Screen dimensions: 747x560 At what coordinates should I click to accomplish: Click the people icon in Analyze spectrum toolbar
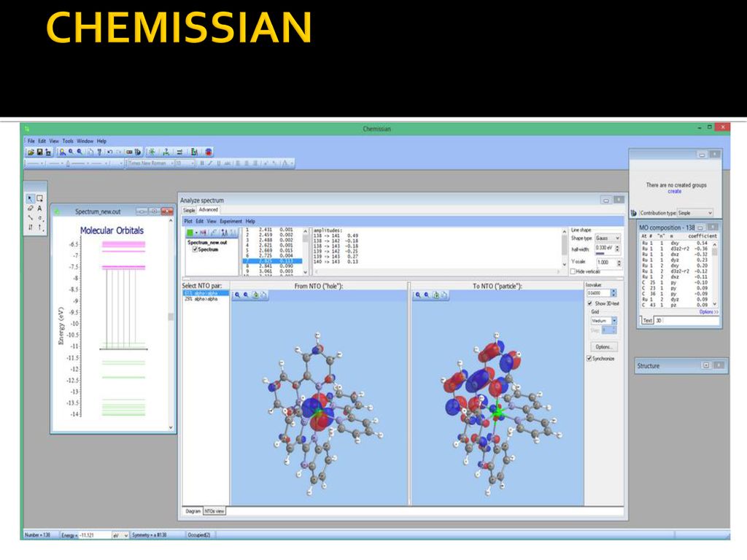tap(224, 233)
